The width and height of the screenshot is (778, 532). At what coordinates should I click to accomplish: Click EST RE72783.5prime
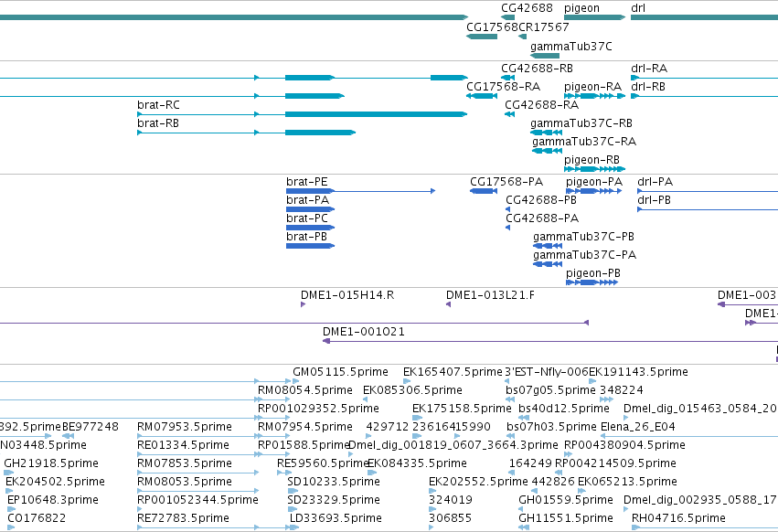coord(183,519)
